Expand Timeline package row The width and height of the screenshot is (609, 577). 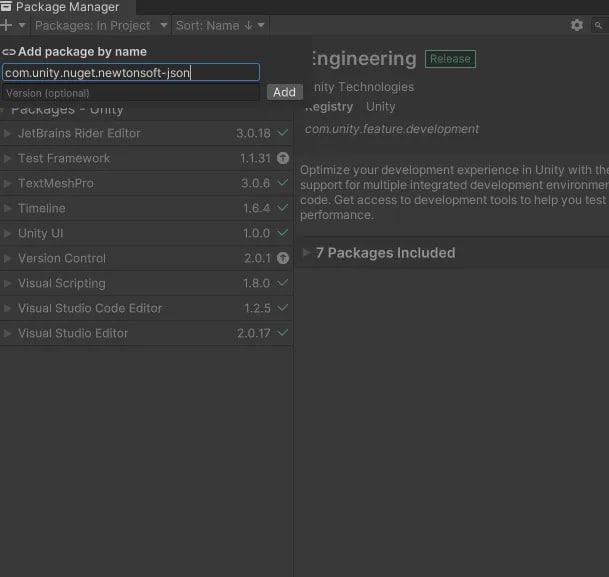click(7, 208)
